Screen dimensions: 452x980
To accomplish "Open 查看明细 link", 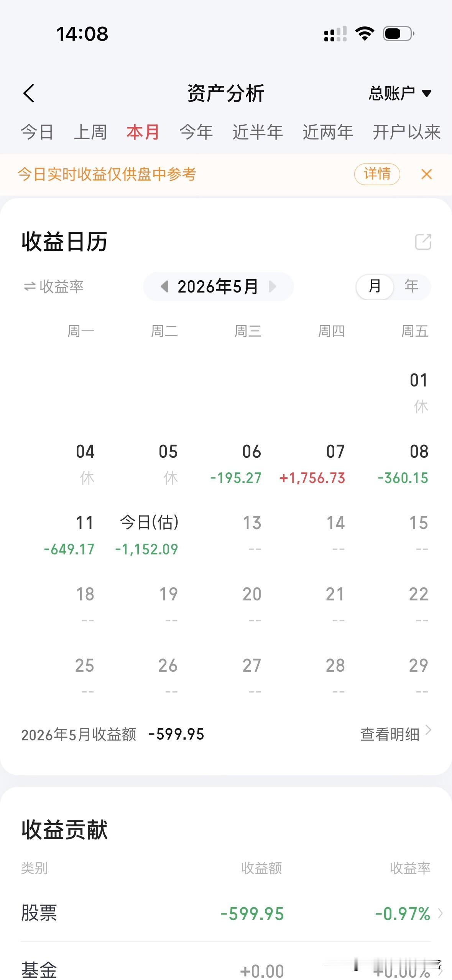I will click(x=396, y=734).
